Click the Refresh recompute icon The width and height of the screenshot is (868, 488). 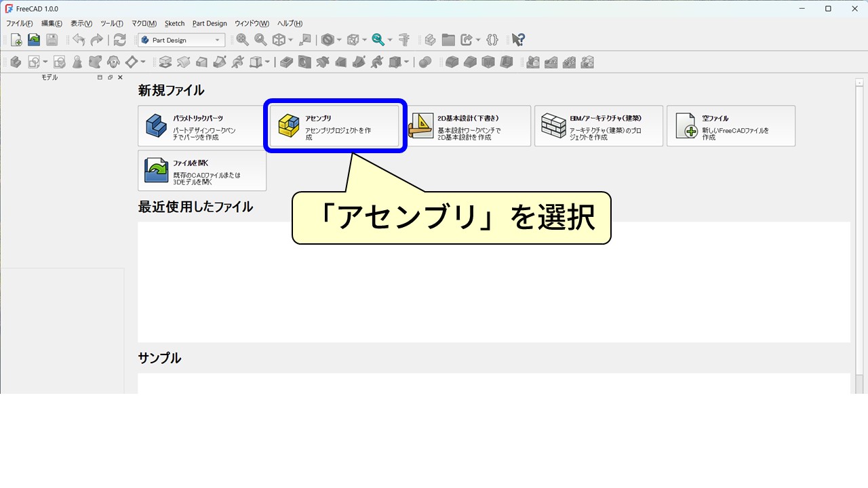(x=119, y=40)
